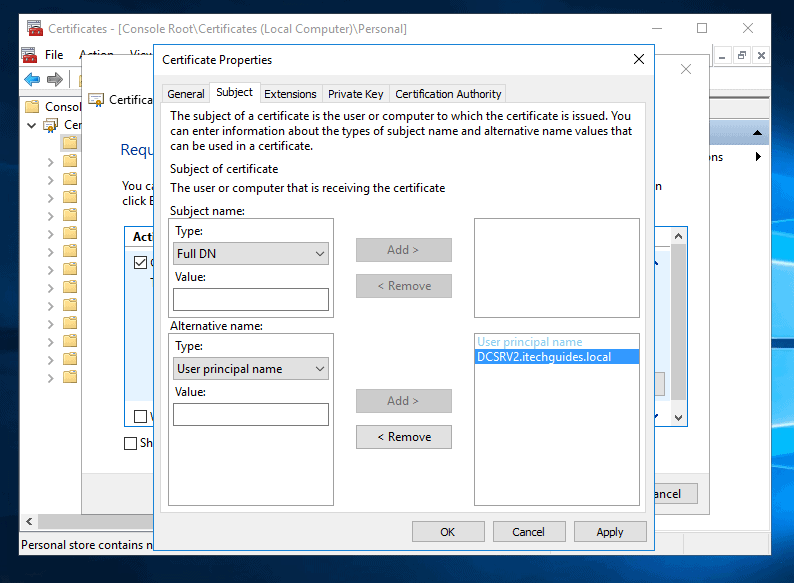The image size is (794, 583).
Task: Click the Subject name Add button
Action: [x=404, y=250]
